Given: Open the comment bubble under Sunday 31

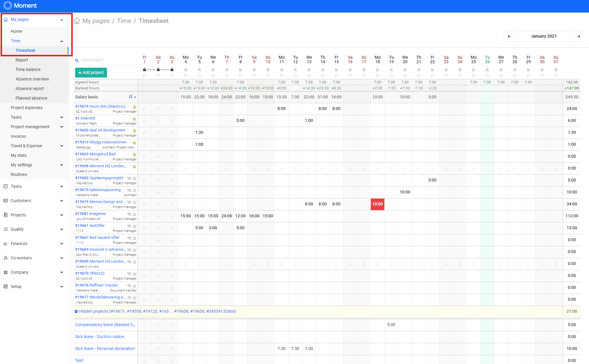Looking at the screenshot, I should point(556,75).
